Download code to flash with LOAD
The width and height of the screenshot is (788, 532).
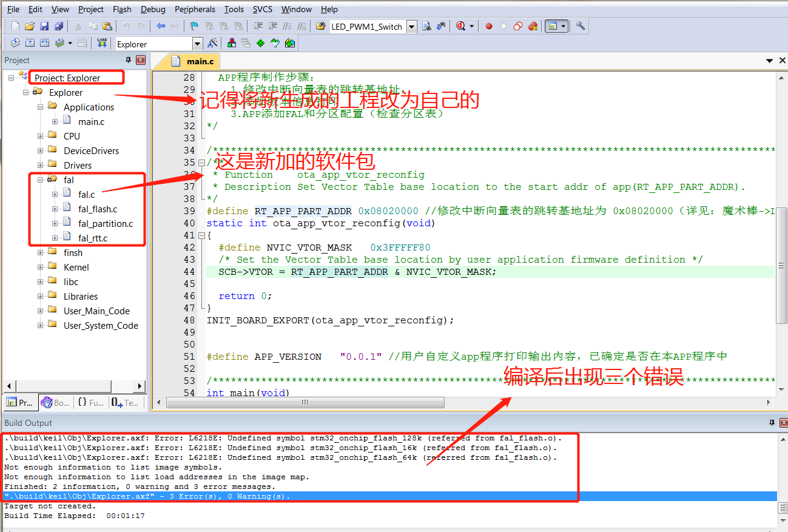click(103, 44)
